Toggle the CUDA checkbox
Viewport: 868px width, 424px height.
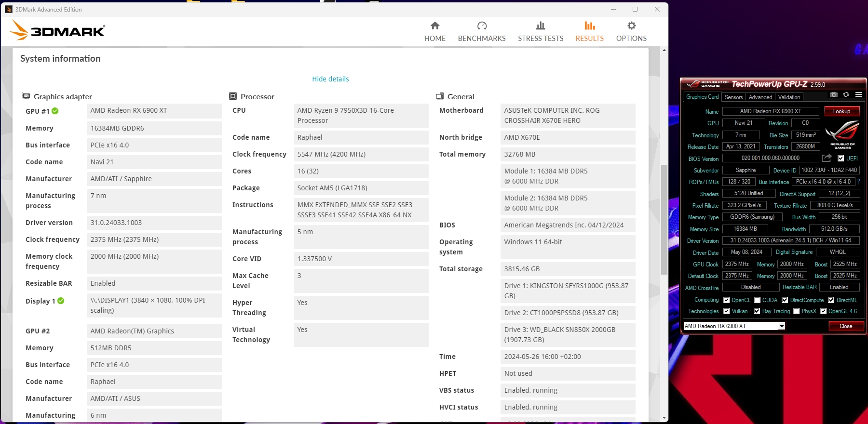[x=758, y=300]
